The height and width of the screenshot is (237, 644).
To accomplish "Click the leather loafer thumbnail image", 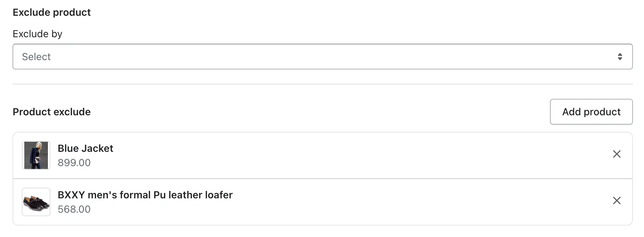I will click(x=36, y=202).
